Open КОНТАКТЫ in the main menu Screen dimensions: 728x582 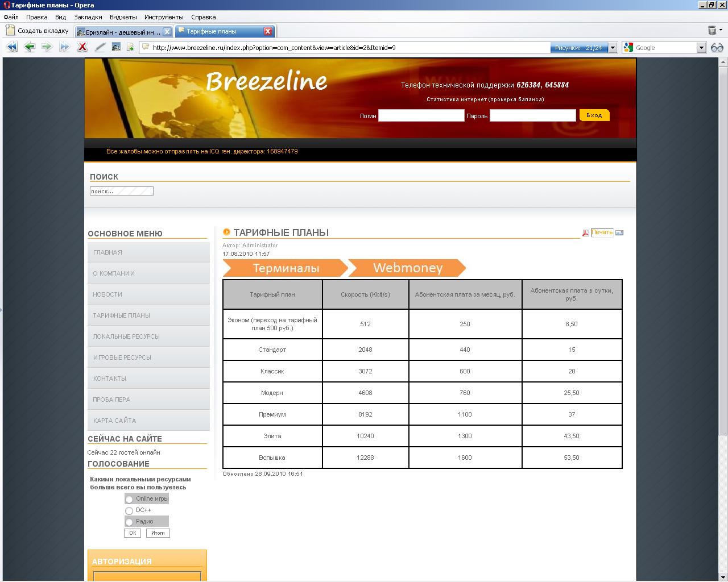pos(148,379)
